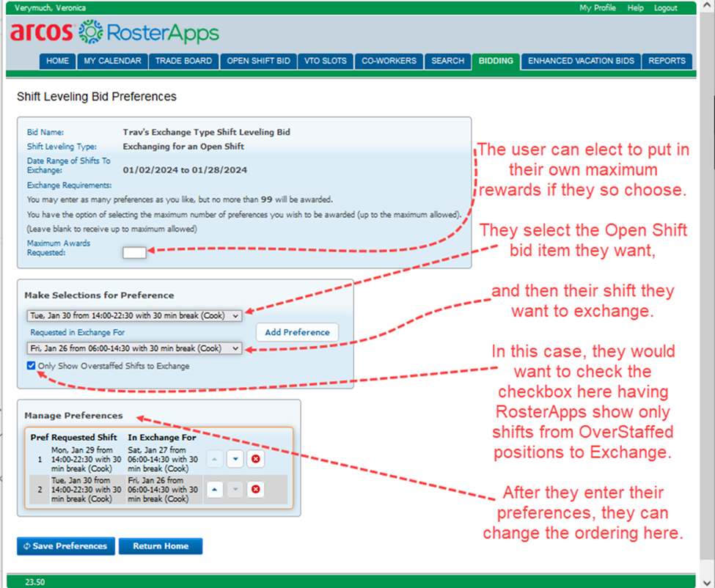Click Save Preferences button

pos(66,546)
